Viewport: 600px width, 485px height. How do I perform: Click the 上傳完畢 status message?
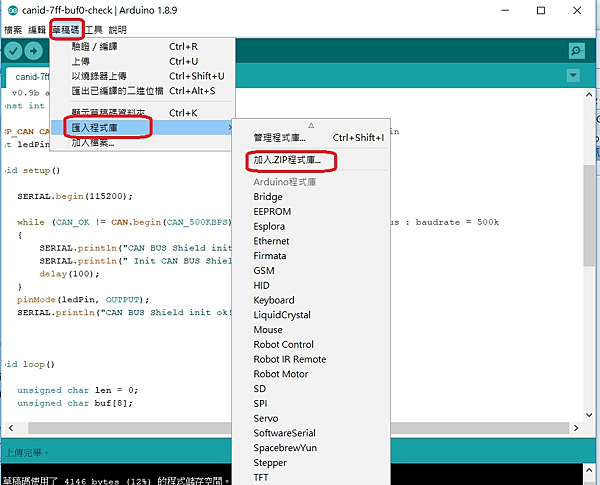coord(26,453)
